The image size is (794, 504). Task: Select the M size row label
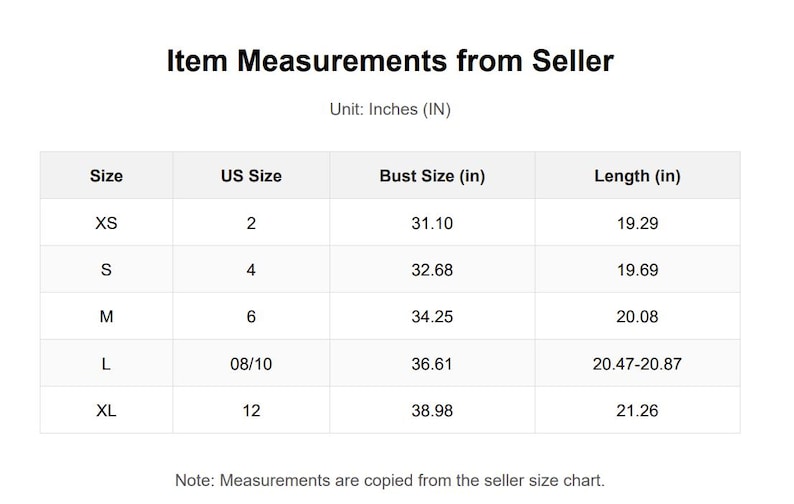[106, 317]
